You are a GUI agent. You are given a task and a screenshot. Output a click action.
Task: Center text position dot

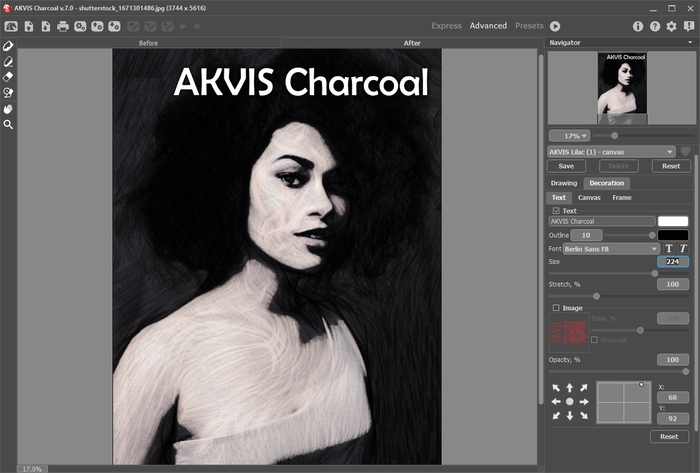(570, 402)
